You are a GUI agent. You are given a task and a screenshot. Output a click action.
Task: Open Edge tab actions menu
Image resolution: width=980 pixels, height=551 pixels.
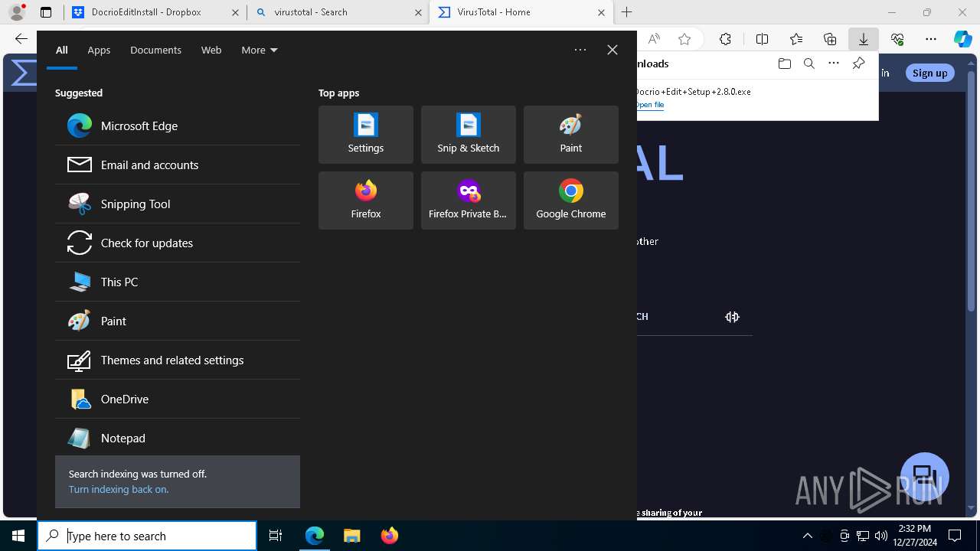tap(46, 12)
